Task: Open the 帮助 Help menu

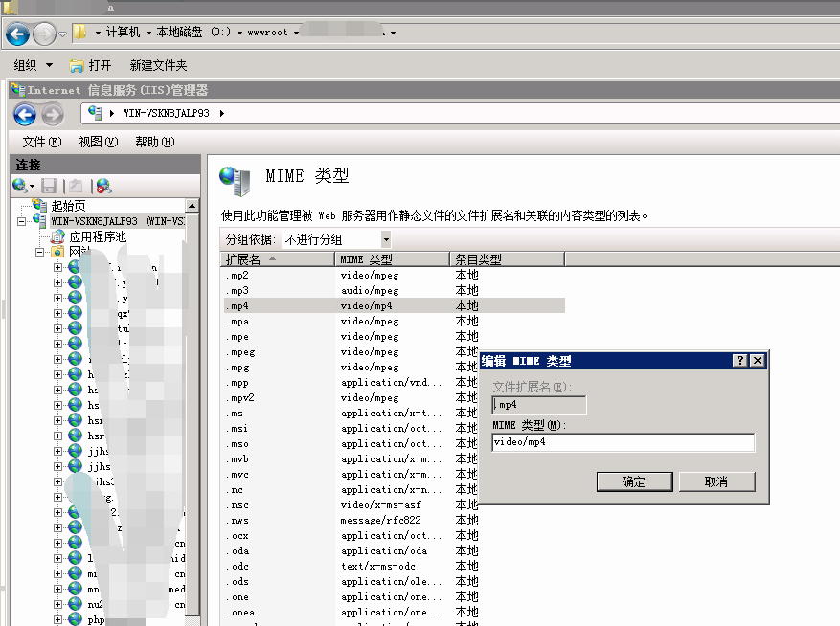Action: 154,142
